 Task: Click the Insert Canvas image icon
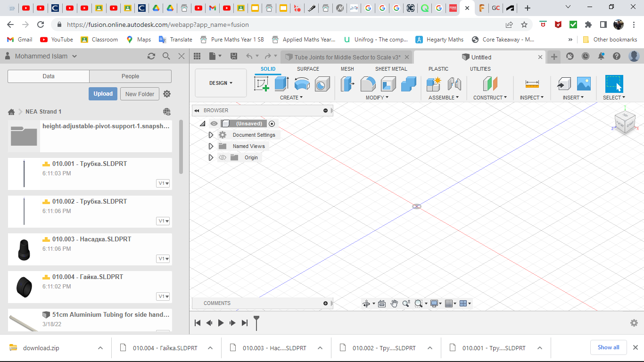584,84
